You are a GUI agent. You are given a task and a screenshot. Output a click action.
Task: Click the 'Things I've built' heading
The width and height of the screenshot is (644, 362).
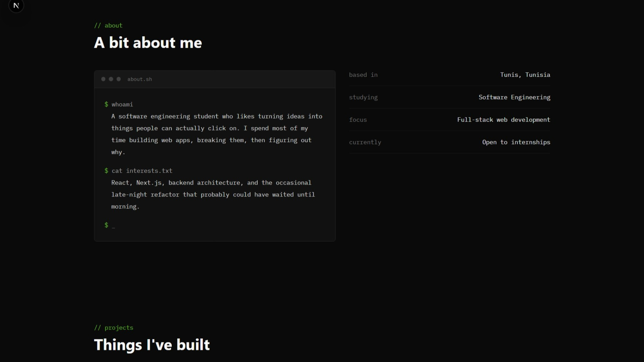152,345
